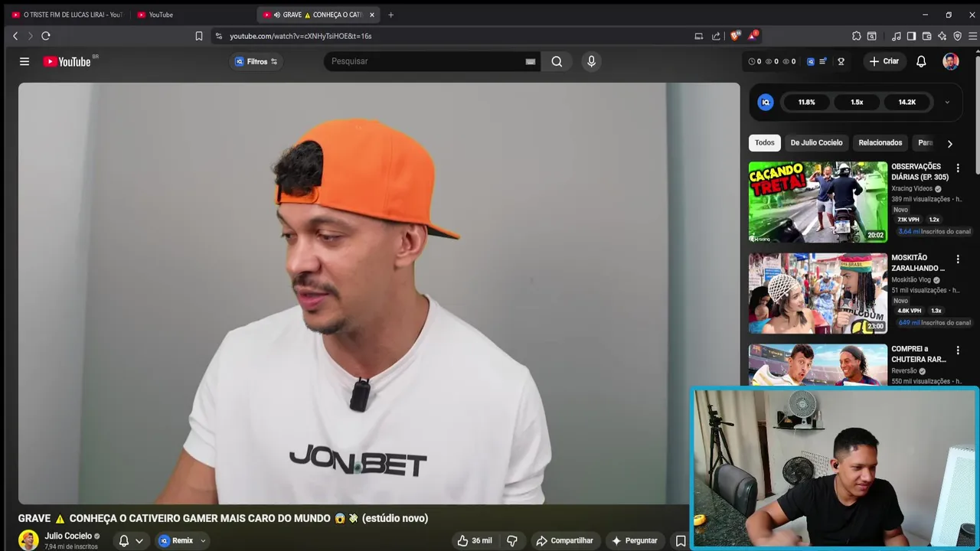This screenshot has height=551, width=980.
Task: Expand the vidIQ stats panel chevron
Action: [947, 102]
